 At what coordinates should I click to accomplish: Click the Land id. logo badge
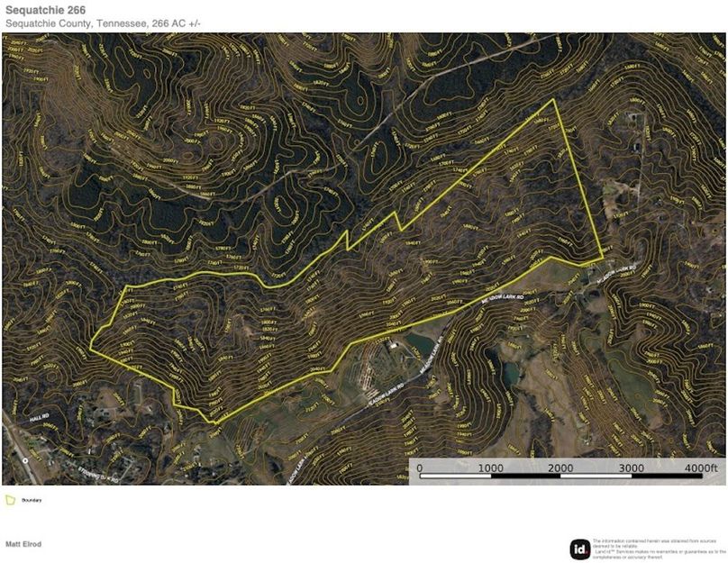[x=580, y=549]
